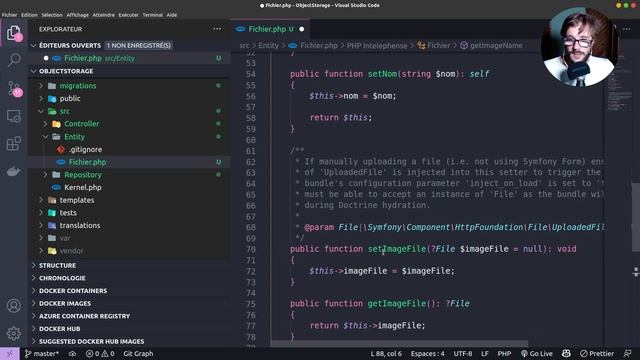Click Entity in the breadcrumb path
The width and height of the screenshot is (640, 360).
click(x=268, y=45)
